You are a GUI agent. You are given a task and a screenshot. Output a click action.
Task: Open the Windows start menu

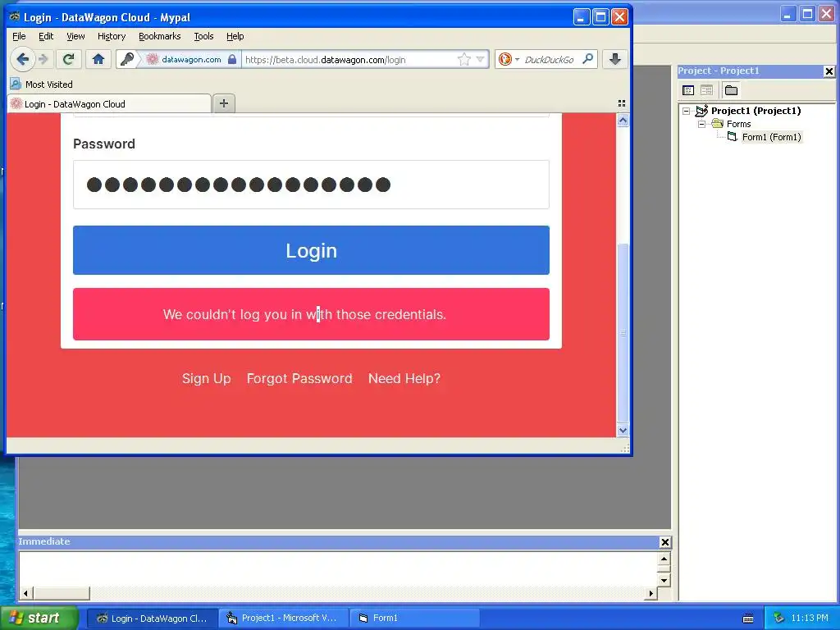[39, 618]
